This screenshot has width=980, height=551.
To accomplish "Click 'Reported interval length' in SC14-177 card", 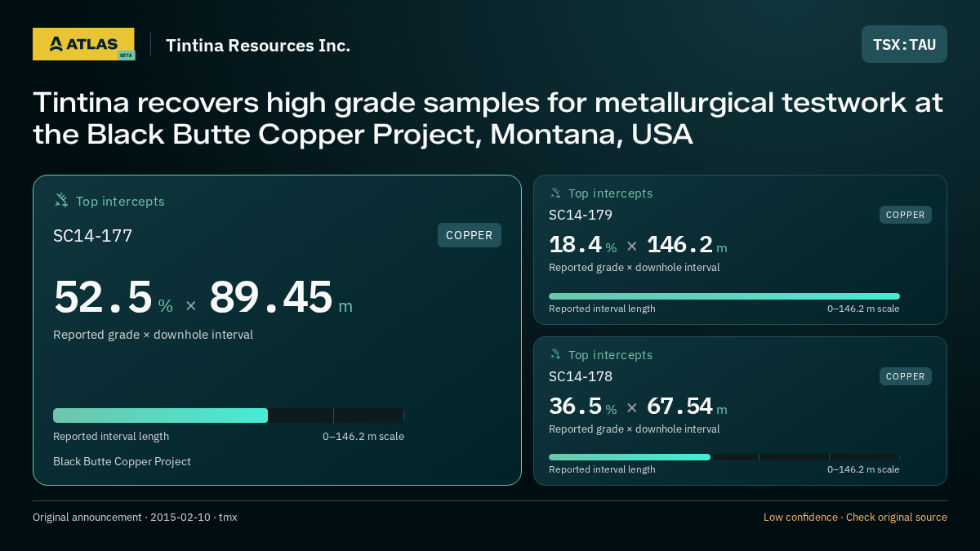I will pos(111,437).
